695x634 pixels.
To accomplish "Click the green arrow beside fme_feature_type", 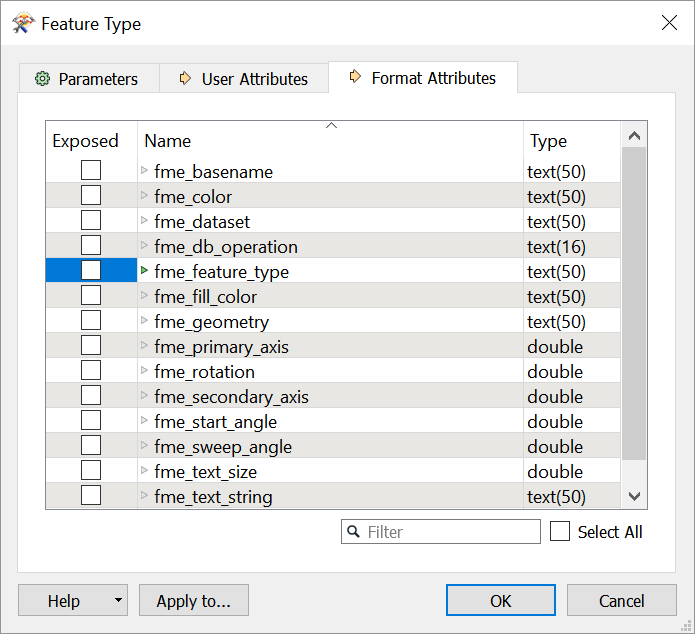I will pyautogui.click(x=144, y=270).
